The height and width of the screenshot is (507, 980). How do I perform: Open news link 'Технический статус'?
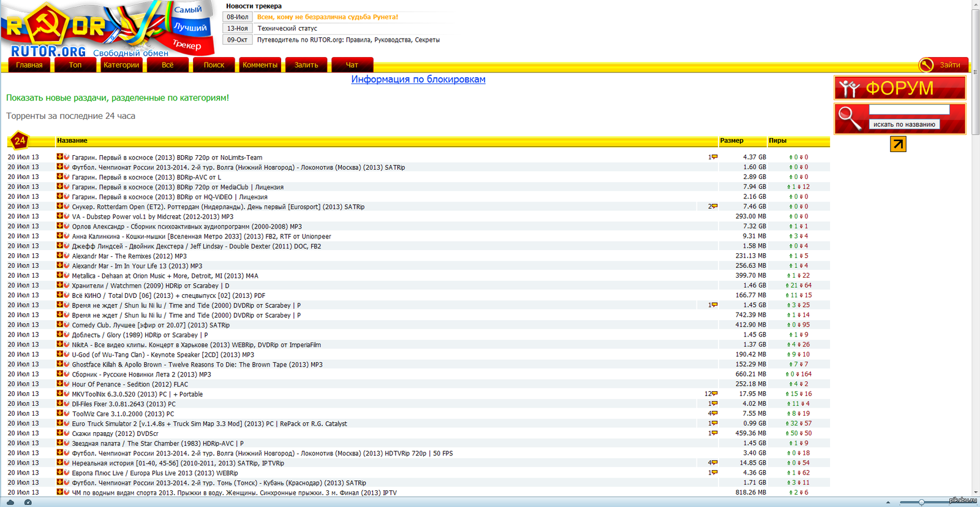(287, 28)
